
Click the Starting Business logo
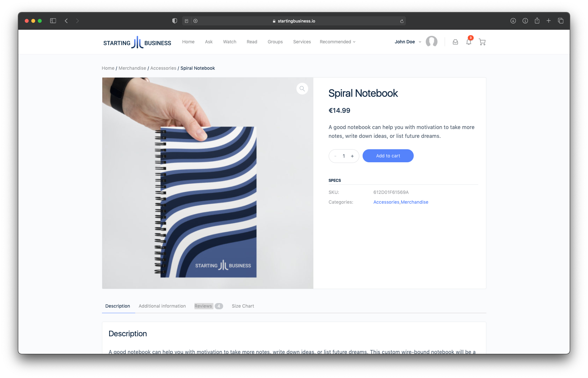coord(137,42)
